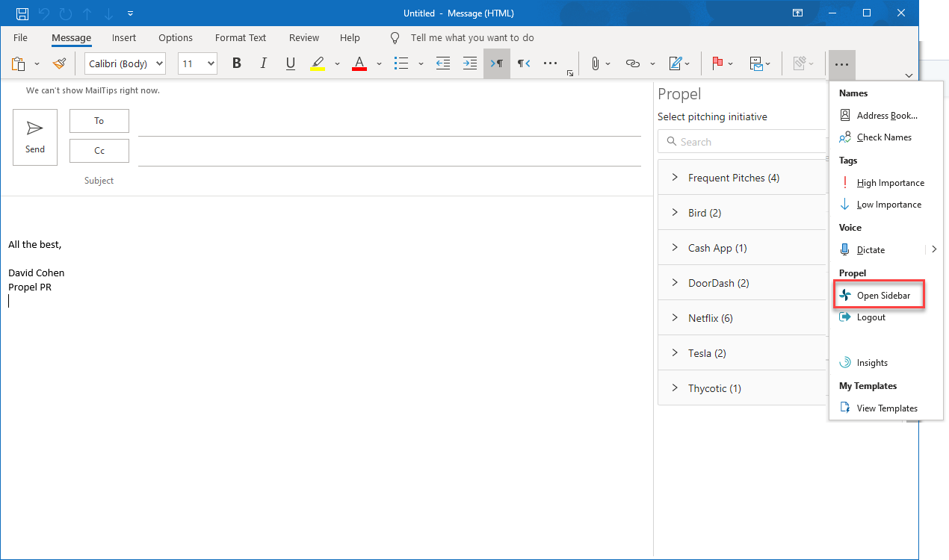949x560 pixels.
Task: Open the Help tab
Action: pos(350,37)
